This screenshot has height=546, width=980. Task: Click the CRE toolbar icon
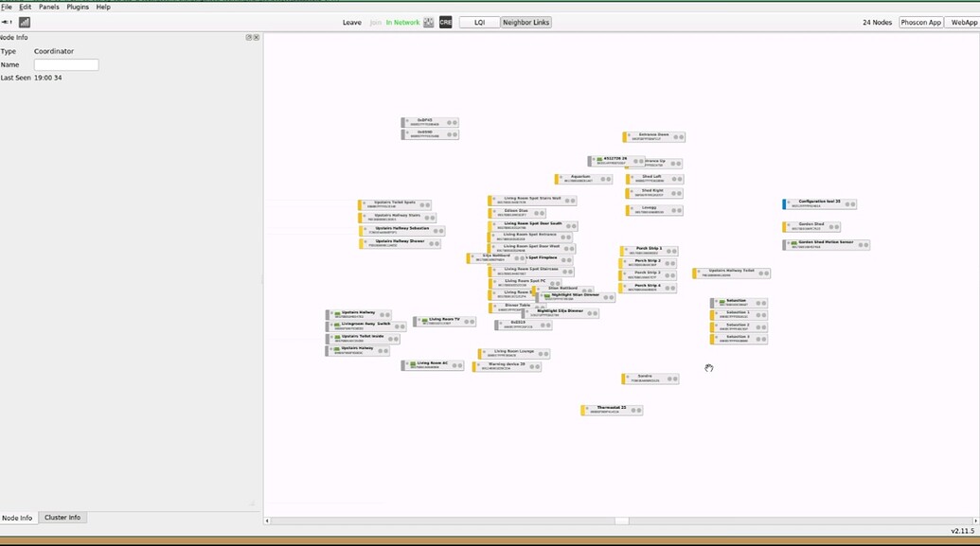(x=445, y=22)
